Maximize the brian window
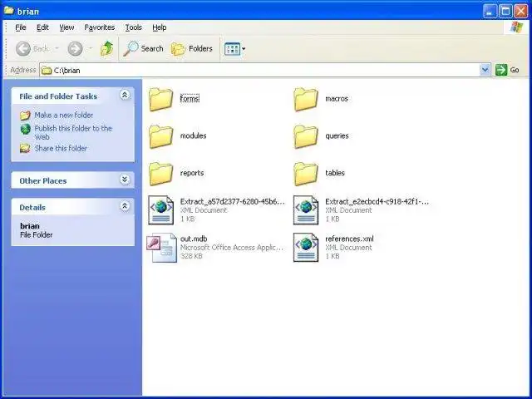The image size is (532, 399). [x=505, y=11]
